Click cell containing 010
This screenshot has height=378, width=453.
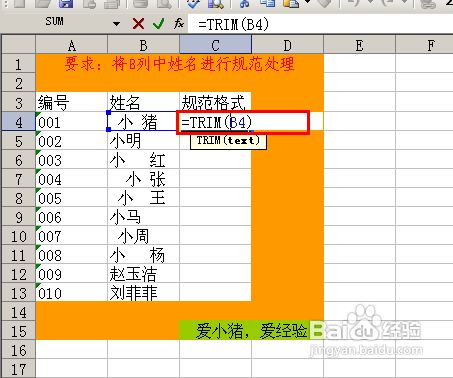tap(72, 292)
